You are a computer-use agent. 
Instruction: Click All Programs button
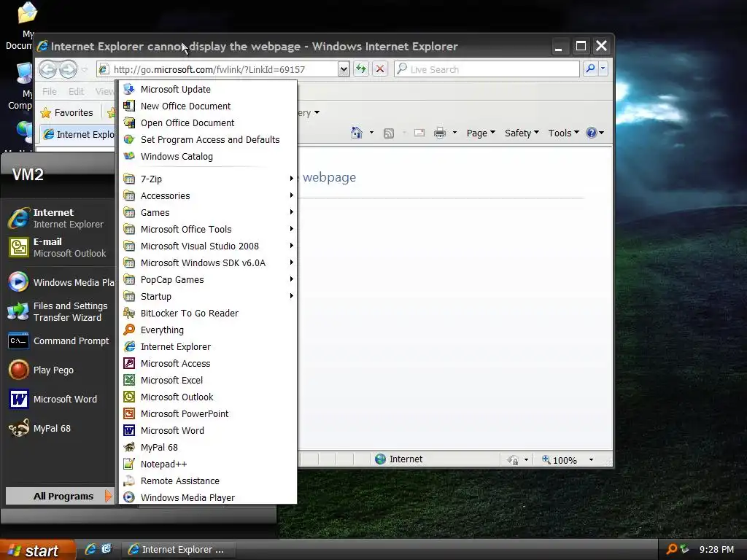(60, 496)
